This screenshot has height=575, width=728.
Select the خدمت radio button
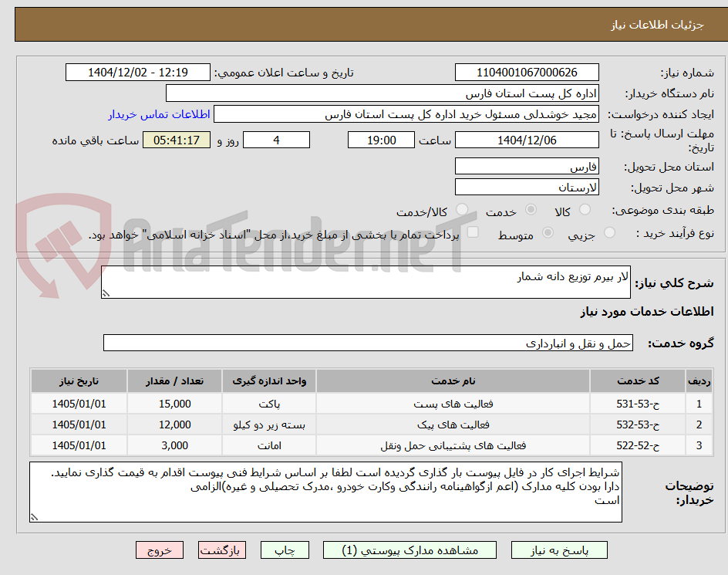[x=531, y=210]
